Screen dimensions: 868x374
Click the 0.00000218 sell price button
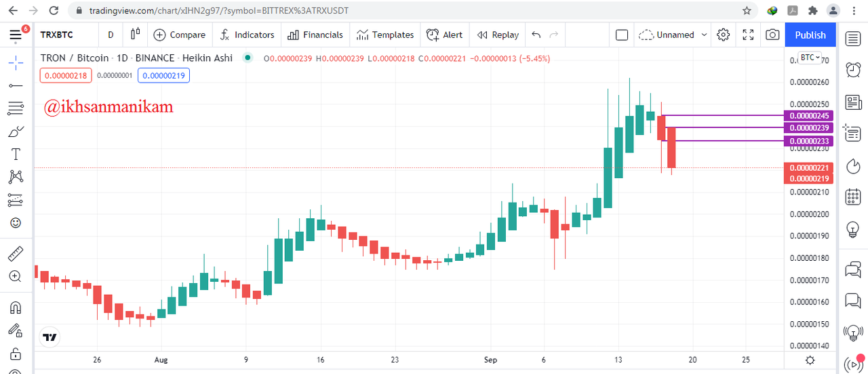[x=65, y=75]
